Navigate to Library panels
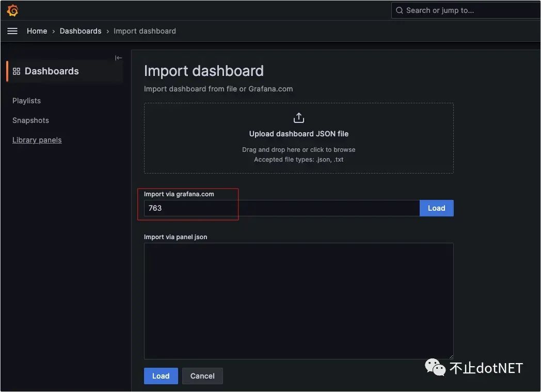This screenshot has height=392, width=541. pos(37,140)
